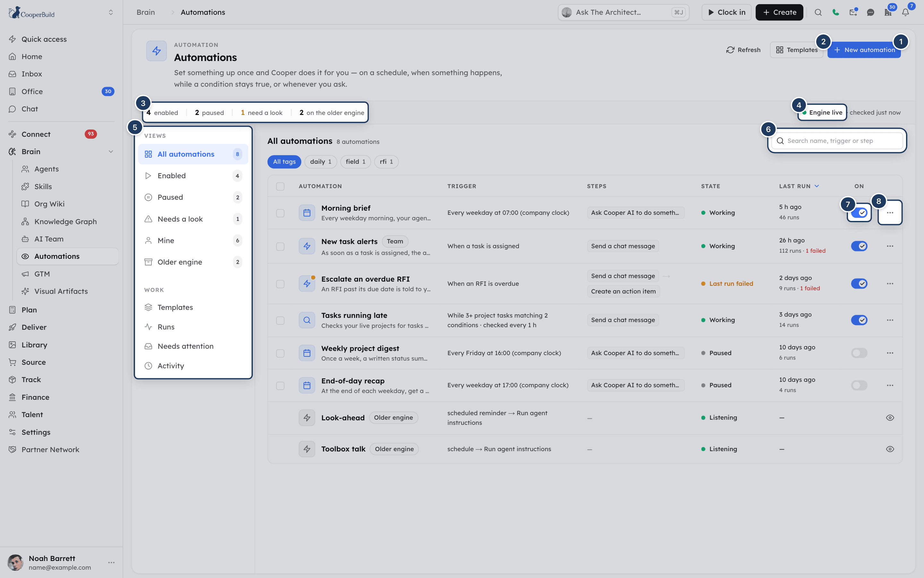
Task: Open the mail icon in top bar
Action: click(x=853, y=12)
